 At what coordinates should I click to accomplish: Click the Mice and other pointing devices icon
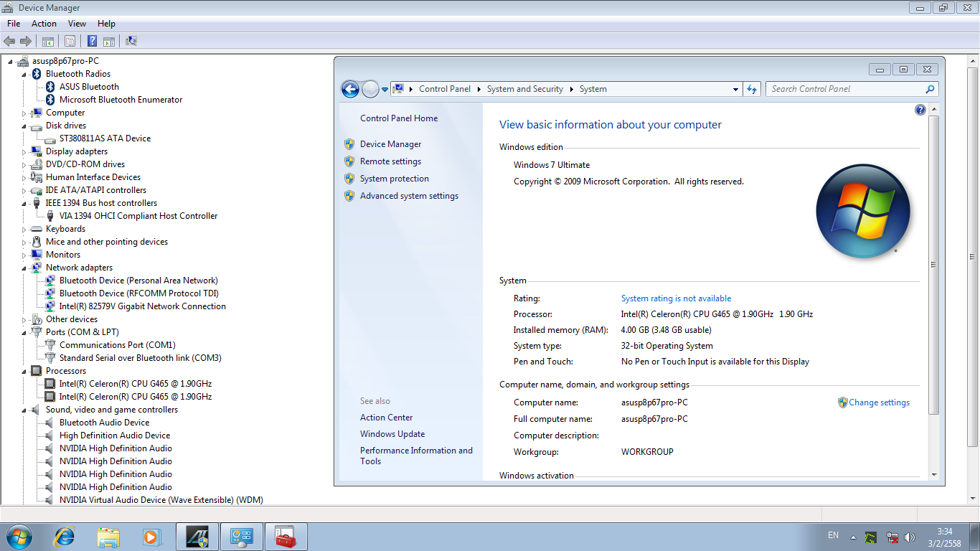click(37, 242)
